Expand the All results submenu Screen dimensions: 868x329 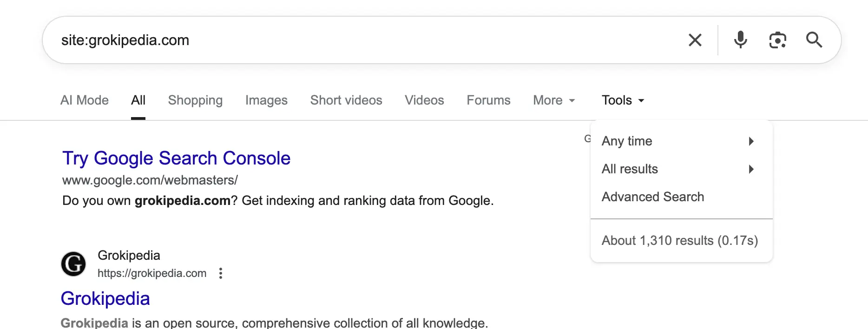pos(677,169)
